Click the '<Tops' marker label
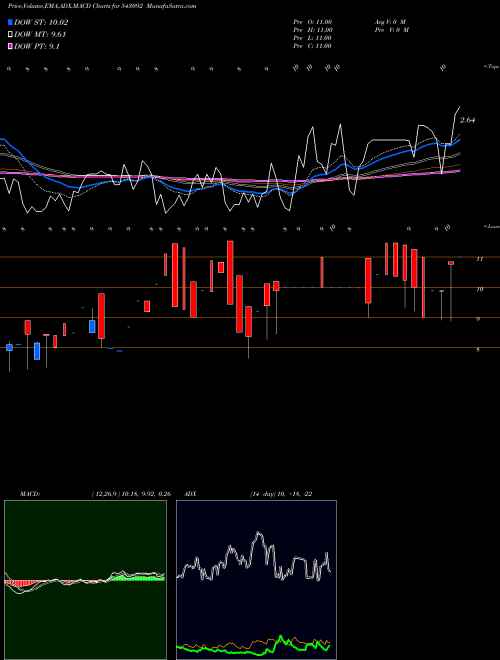Image resolution: width=500 pixels, height=660 pixels. click(491, 67)
